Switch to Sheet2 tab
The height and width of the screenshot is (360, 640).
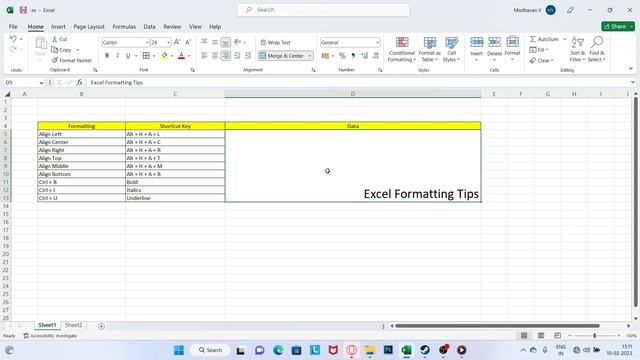pos(73,325)
